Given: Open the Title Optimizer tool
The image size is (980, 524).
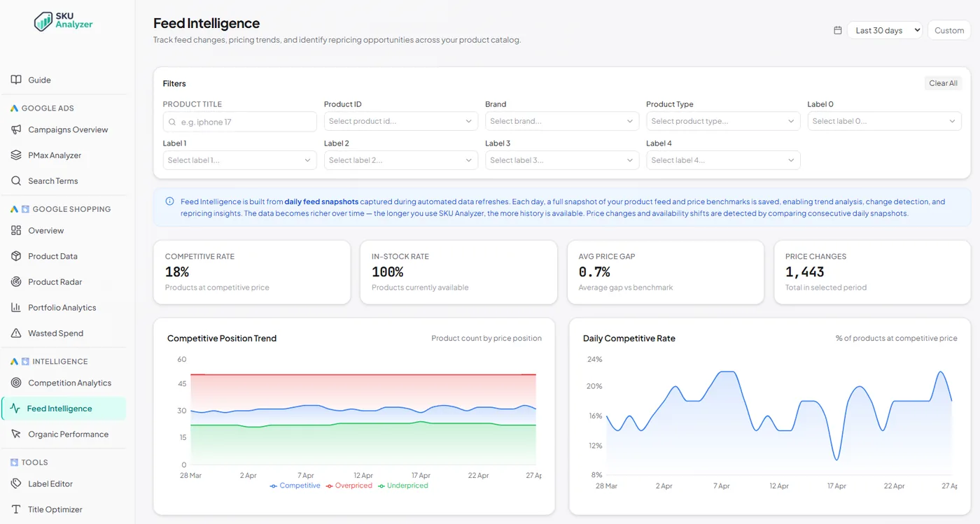Looking at the screenshot, I should 64,509.
